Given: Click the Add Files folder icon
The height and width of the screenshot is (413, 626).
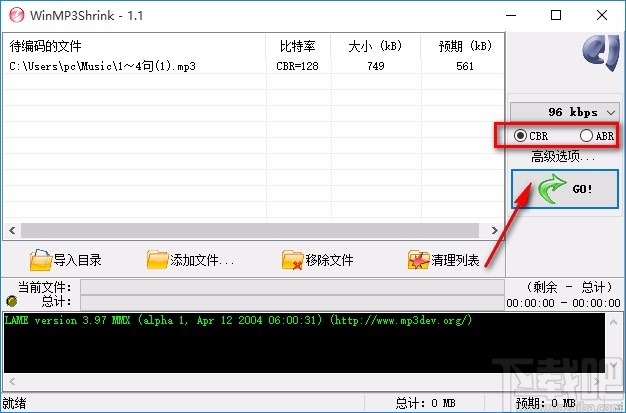Looking at the screenshot, I should coord(157,260).
